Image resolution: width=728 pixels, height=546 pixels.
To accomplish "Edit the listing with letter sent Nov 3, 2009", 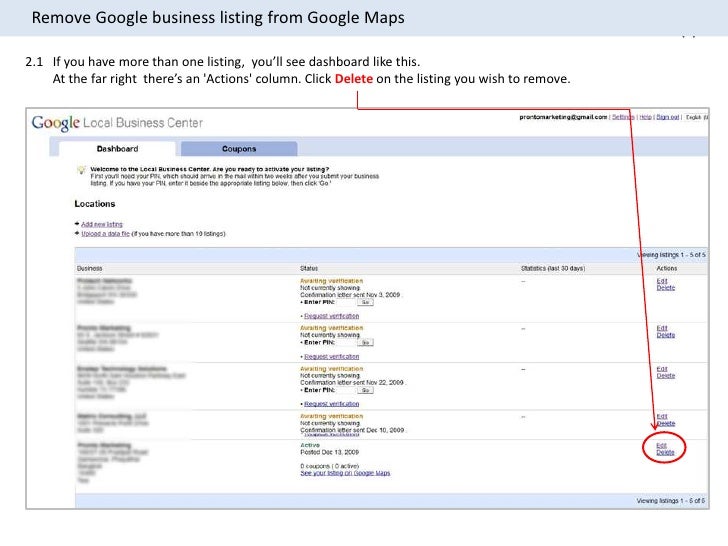I will coord(662,281).
